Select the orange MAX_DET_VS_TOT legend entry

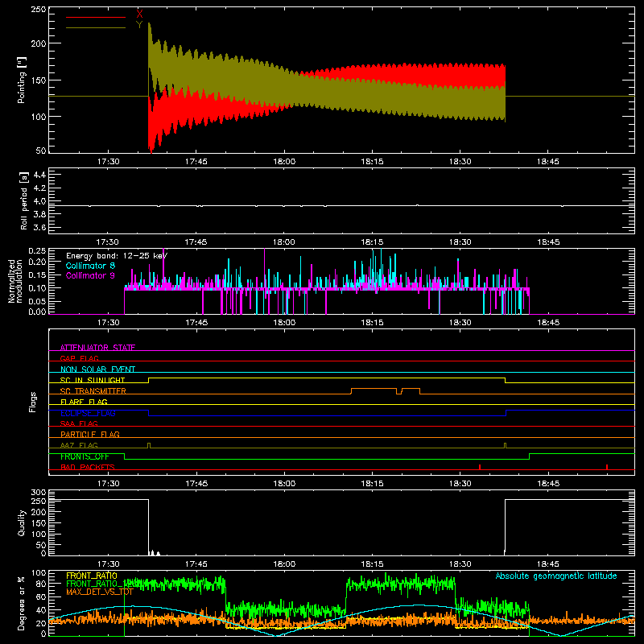tap(100, 592)
